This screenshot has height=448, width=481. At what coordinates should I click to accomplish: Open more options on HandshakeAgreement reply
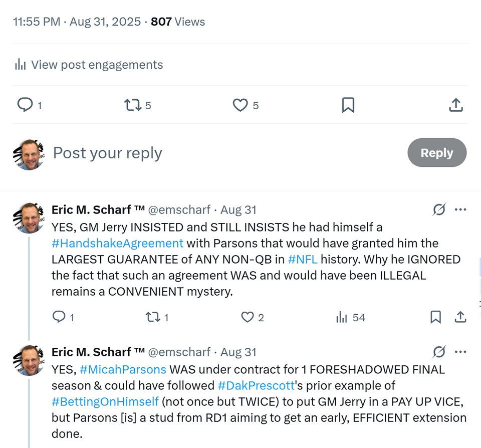click(460, 210)
